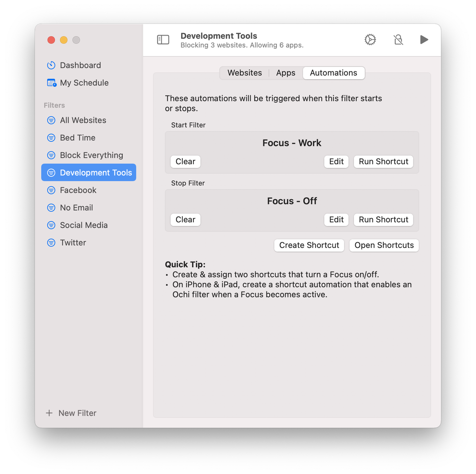Select the All Websites filter
This screenshot has width=476, height=474.
point(83,120)
